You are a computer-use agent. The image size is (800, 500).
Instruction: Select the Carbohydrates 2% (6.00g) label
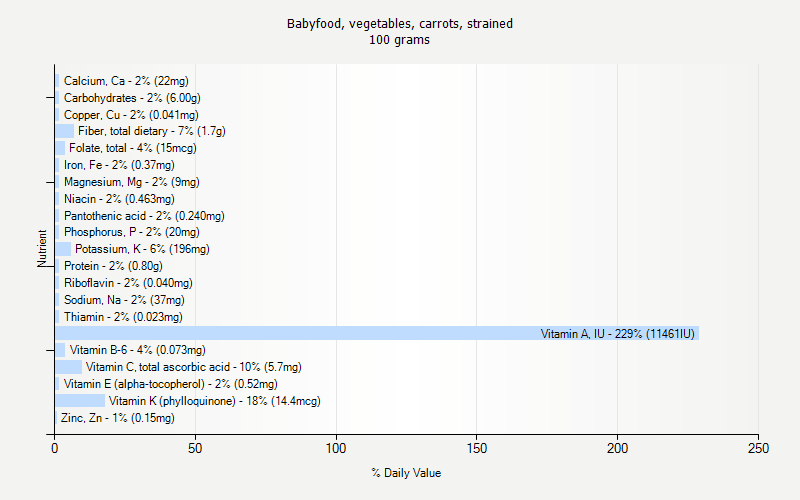click(132, 97)
